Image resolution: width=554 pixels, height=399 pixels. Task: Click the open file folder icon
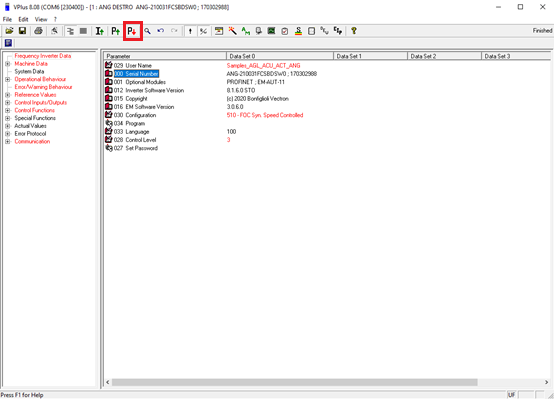click(x=9, y=31)
